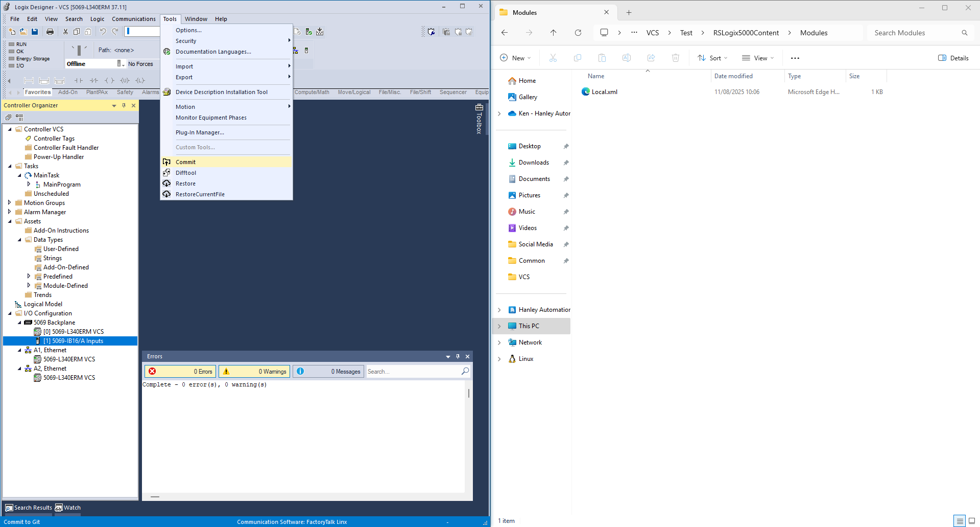The width and height of the screenshot is (980, 527).
Task: Click the Copy icon in Logix Designer toolbar
Action: [77, 32]
